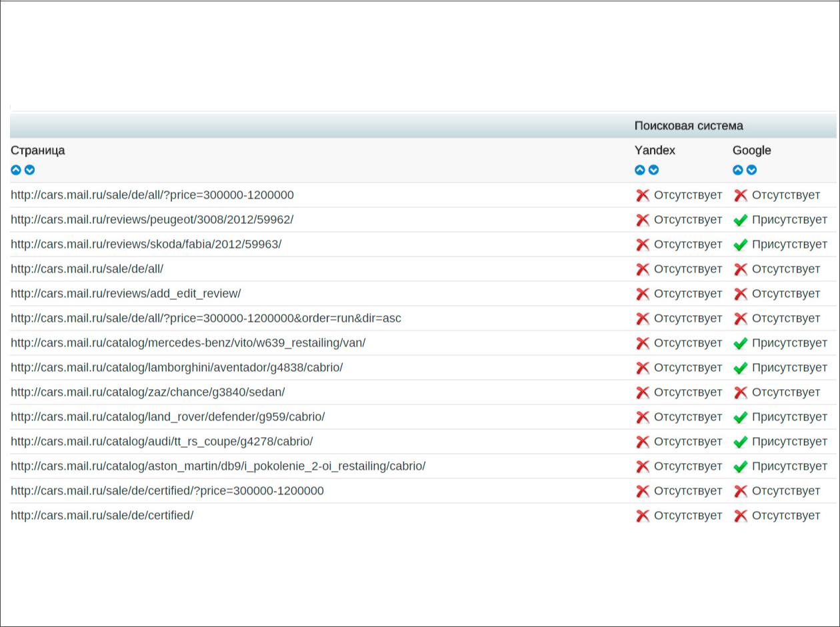
Task: Open the aston_martin db9 cabrio link
Action: (218, 466)
